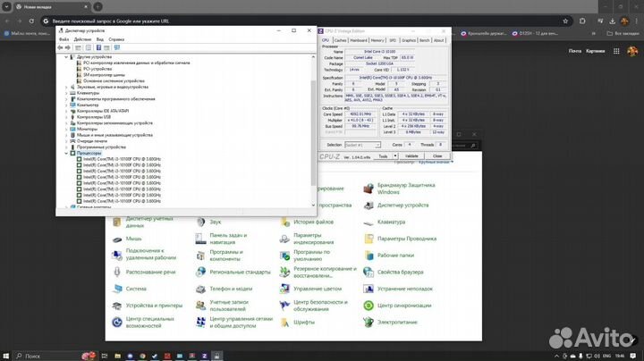Open the Центр синхронизации sync icon
The width and height of the screenshot is (644, 361).
[369, 305]
